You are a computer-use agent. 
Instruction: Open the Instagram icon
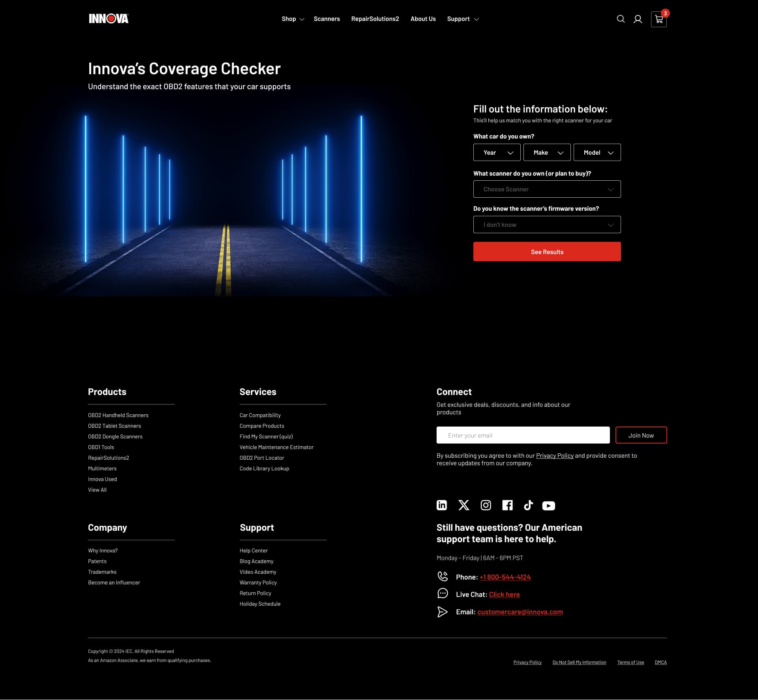coord(486,505)
